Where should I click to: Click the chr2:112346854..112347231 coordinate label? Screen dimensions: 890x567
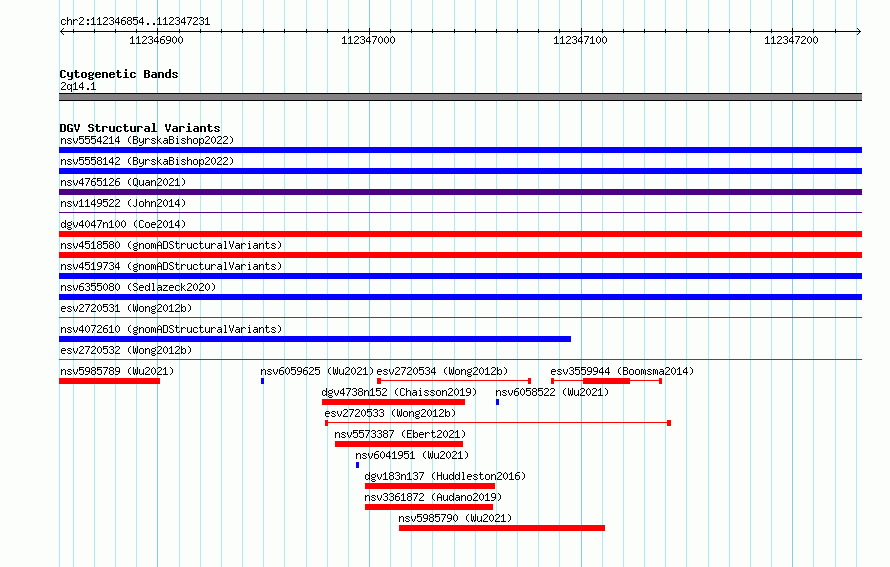click(135, 22)
